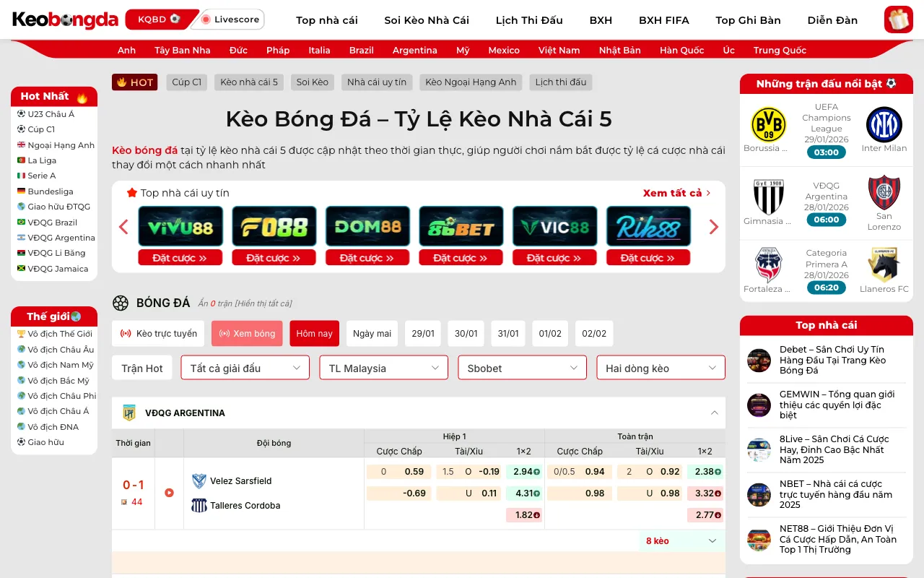Image resolution: width=924 pixels, height=578 pixels.
Task: Toggle the KQBD mode button
Action: tap(159, 20)
